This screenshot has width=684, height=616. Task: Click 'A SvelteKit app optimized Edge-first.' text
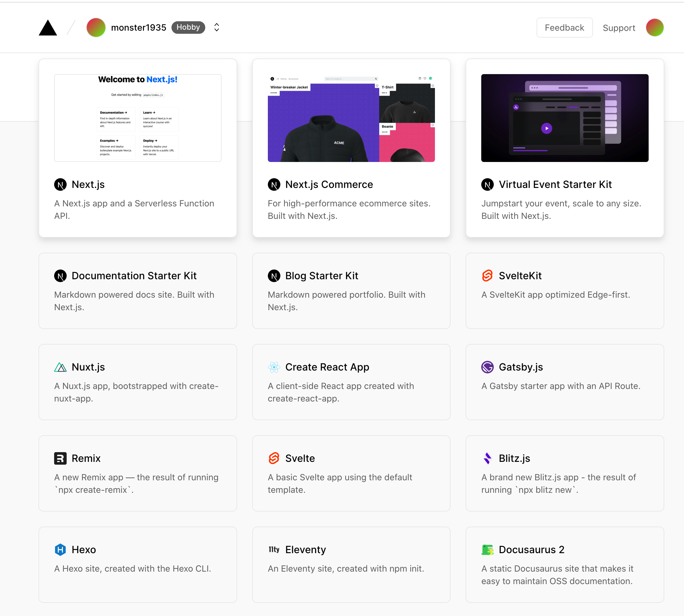pos(556,295)
